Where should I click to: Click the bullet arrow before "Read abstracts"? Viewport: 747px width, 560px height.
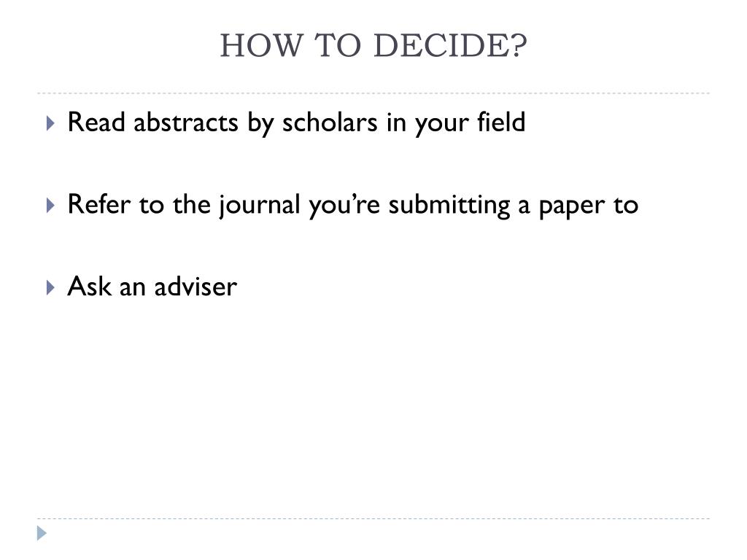tap(50, 123)
